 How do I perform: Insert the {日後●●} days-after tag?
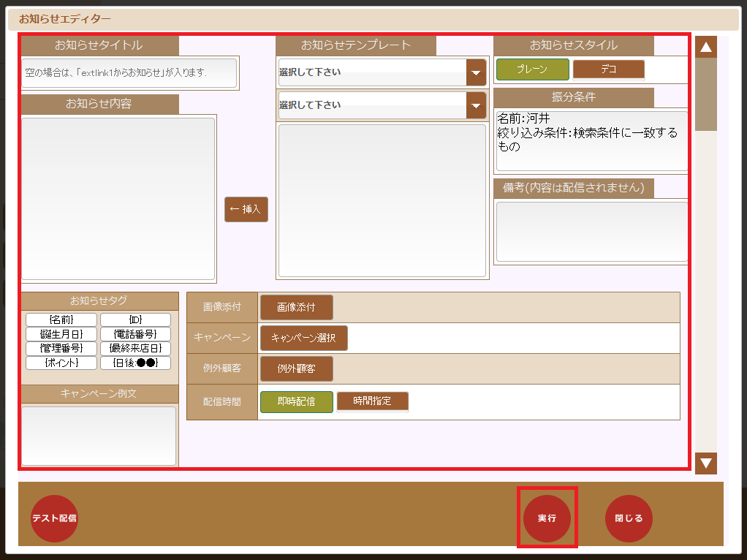click(x=135, y=363)
